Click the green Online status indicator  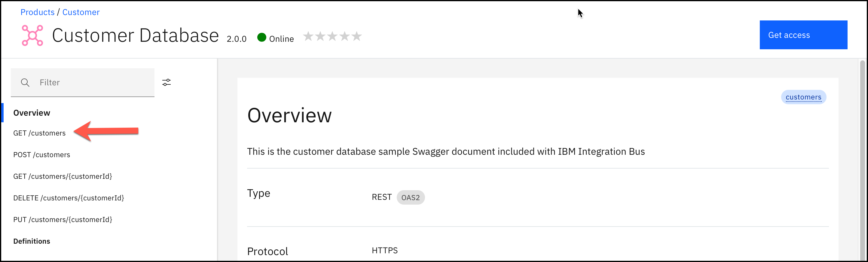pos(262,37)
